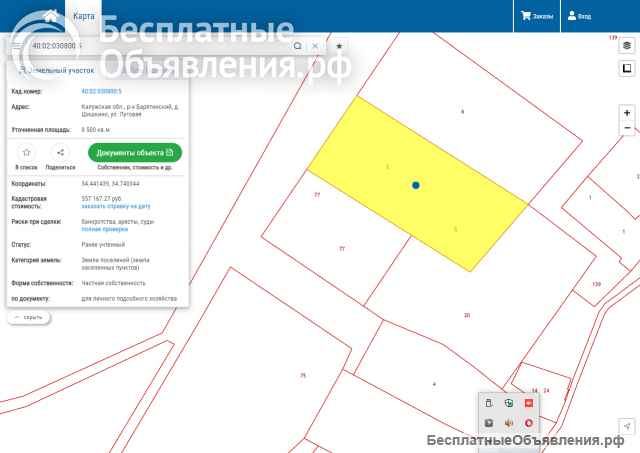Click blue marker dot on yellow parcel
Screen dimensions: 640x453
point(416,185)
